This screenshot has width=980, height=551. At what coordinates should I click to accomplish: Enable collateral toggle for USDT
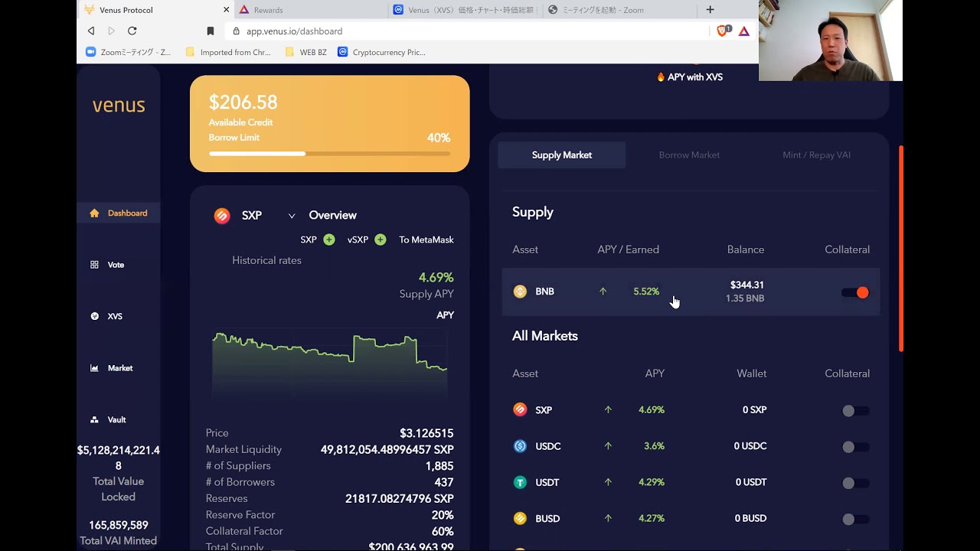click(x=854, y=483)
